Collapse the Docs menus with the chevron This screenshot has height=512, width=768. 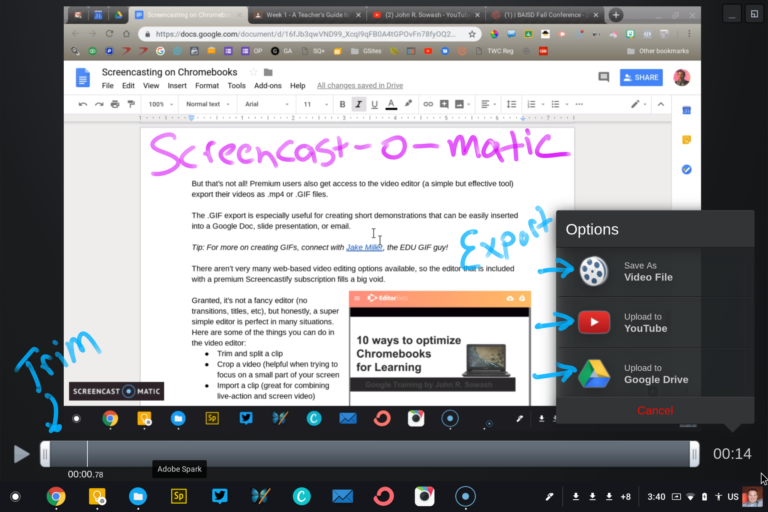[661, 104]
